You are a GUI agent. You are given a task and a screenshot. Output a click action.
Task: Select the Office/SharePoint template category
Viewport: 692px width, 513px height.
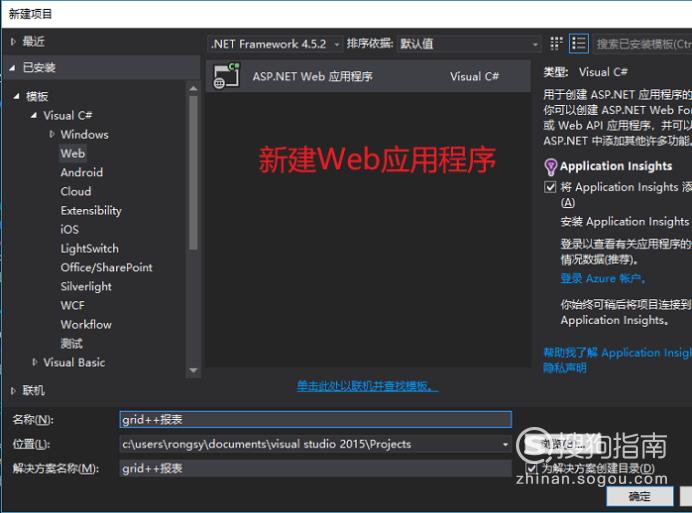coord(106,268)
